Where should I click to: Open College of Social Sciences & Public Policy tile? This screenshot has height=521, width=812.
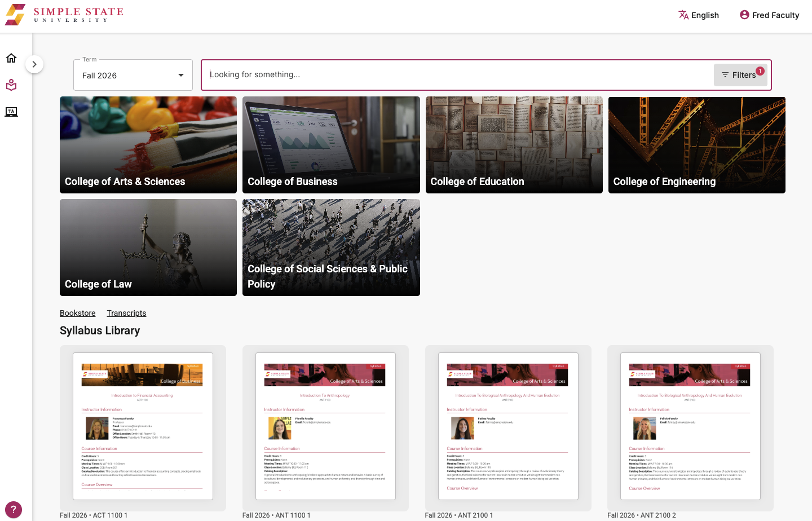[x=331, y=248]
